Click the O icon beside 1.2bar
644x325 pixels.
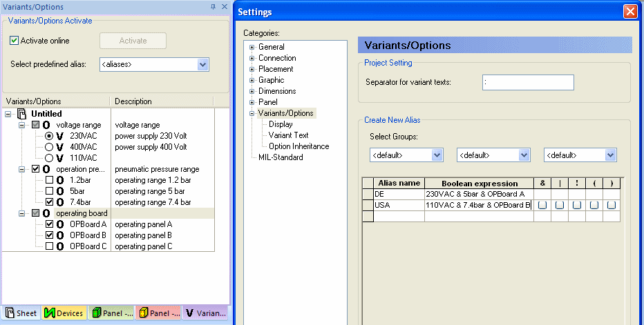point(60,180)
